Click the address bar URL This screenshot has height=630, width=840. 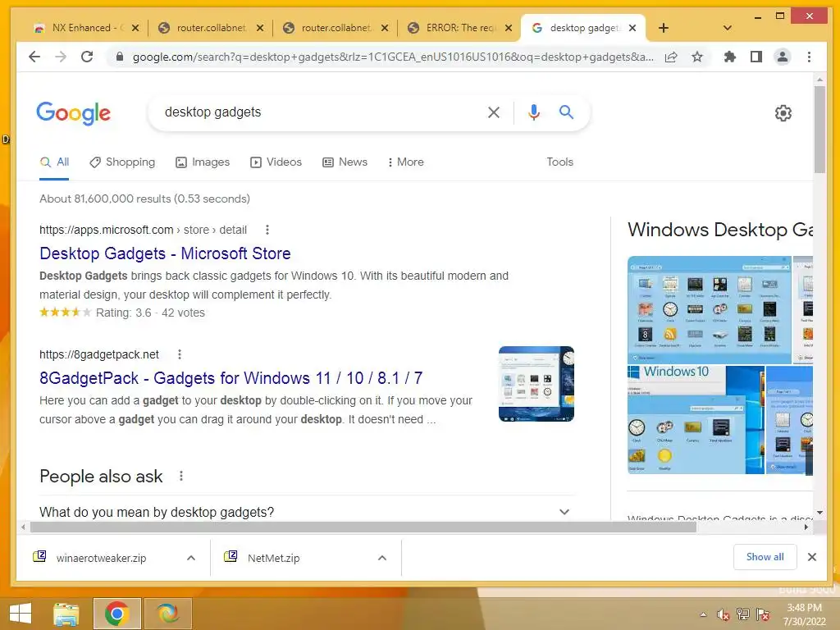[393, 57]
